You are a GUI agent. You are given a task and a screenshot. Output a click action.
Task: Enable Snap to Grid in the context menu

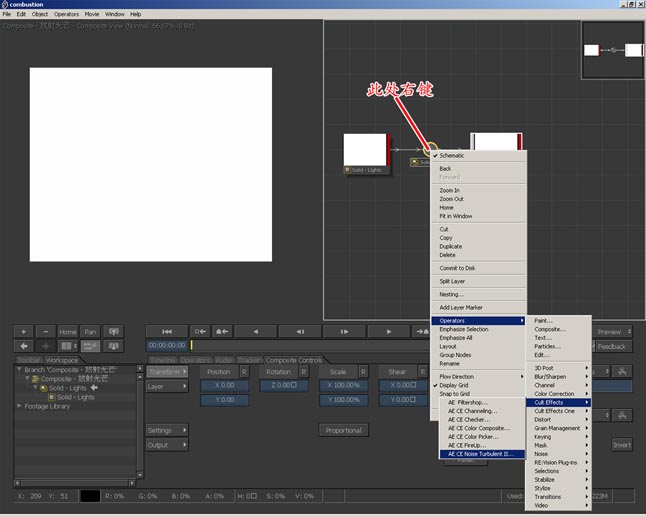click(478, 394)
